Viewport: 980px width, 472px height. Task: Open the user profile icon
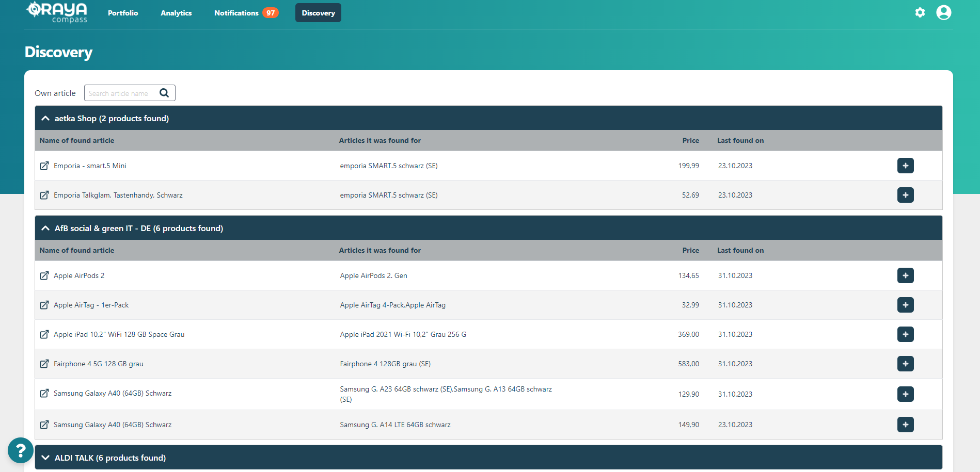944,12
